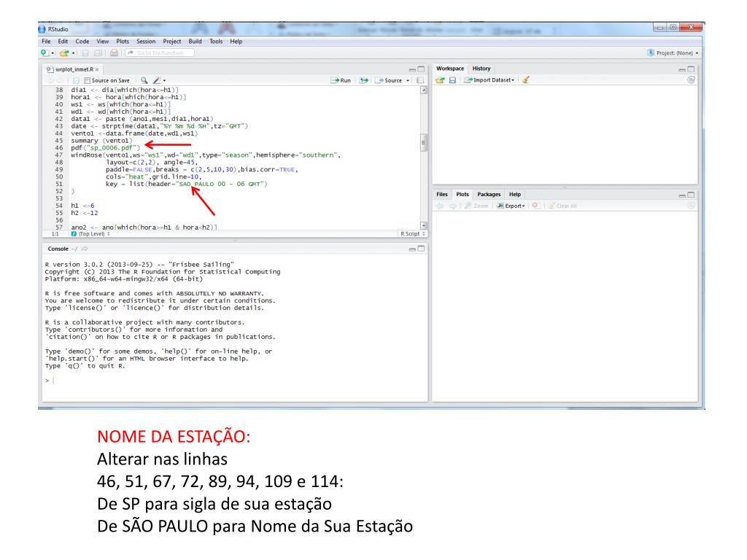This screenshot has width=747, height=560.
Task: Switch to the Workspace tab
Action: point(450,69)
